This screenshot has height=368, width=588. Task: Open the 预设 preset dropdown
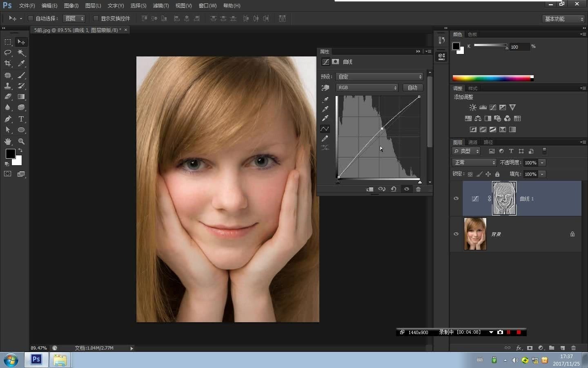coord(379,76)
